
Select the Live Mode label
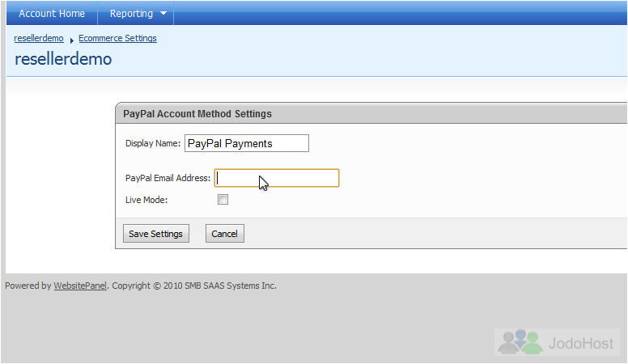[x=146, y=200]
